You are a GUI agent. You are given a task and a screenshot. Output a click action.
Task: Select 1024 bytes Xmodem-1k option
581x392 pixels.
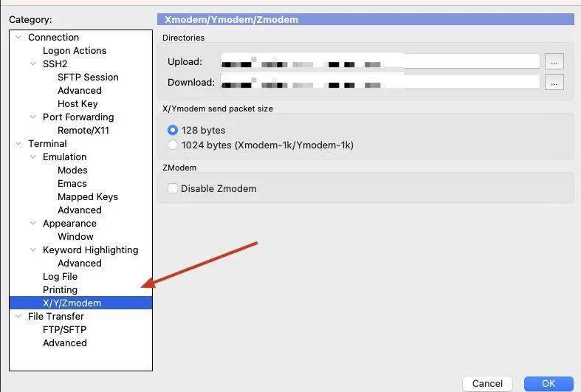[173, 145]
